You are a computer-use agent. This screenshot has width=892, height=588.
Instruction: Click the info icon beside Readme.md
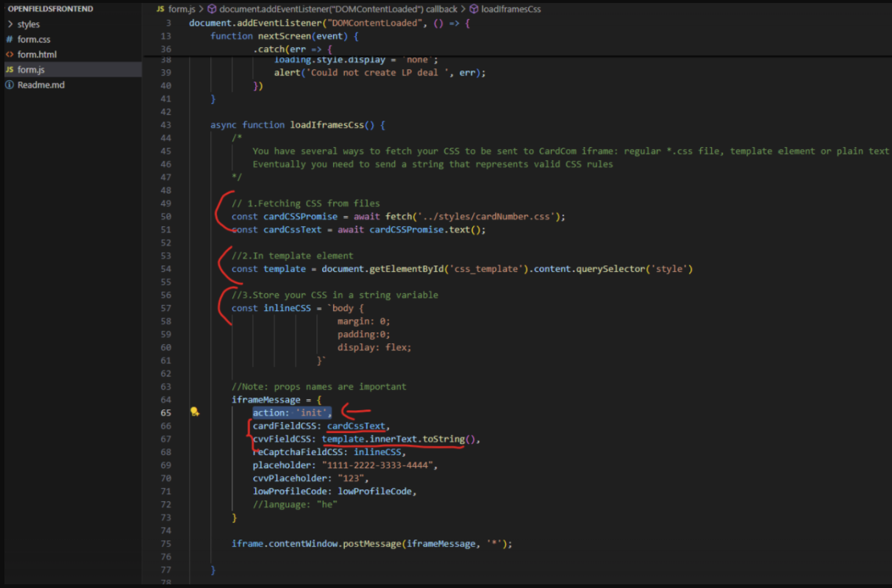[10, 85]
